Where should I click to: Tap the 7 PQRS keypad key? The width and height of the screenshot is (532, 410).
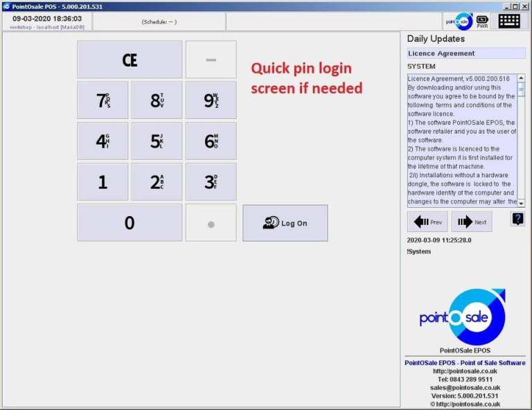103,101
